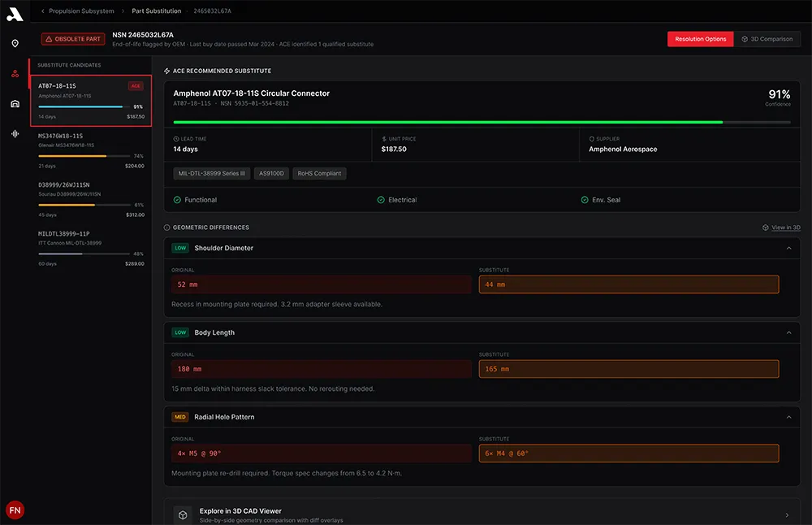Click the back chevron in the breadcrumb
This screenshot has height=525, width=812.
click(x=42, y=11)
